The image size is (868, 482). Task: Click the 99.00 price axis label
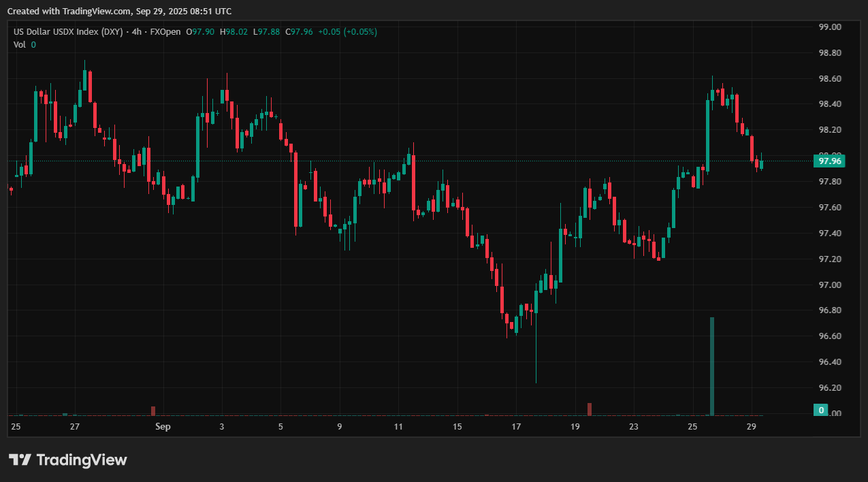(x=830, y=27)
